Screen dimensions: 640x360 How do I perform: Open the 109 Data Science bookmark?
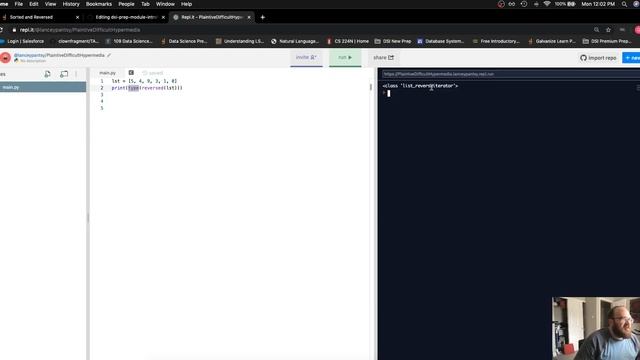coord(129,41)
